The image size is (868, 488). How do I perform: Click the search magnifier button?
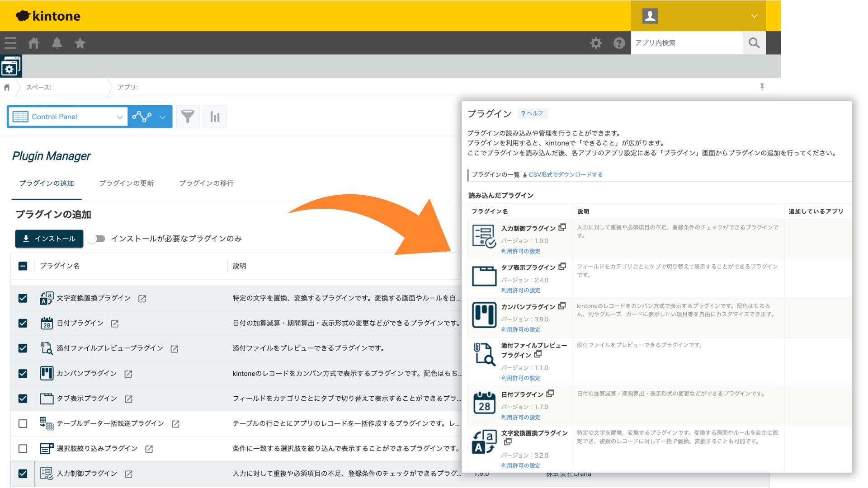(754, 43)
